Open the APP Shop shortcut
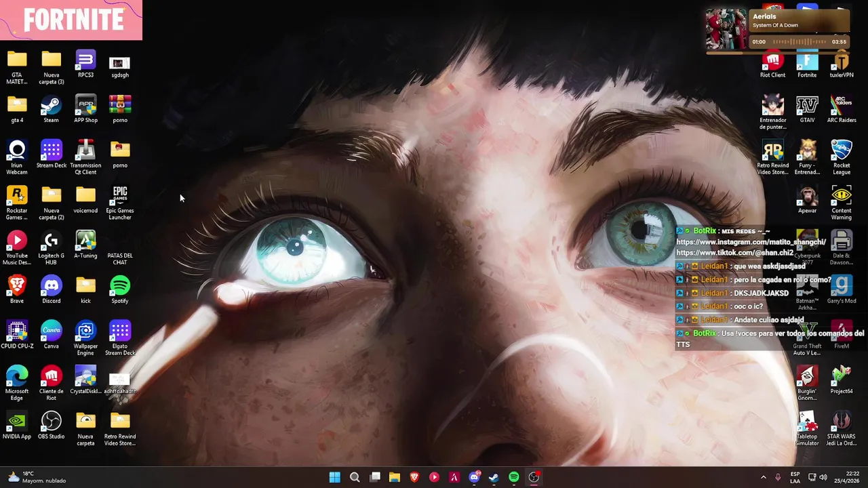This screenshot has height=488, width=868. click(85, 110)
